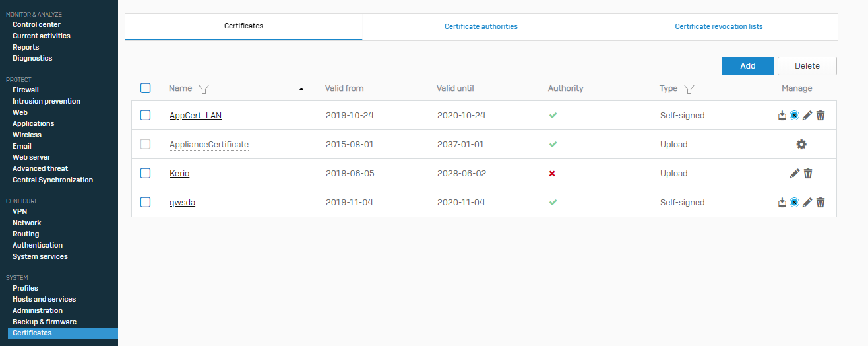The image size is (868, 346).
Task: Download the qwsda certificate
Action: pos(782,203)
